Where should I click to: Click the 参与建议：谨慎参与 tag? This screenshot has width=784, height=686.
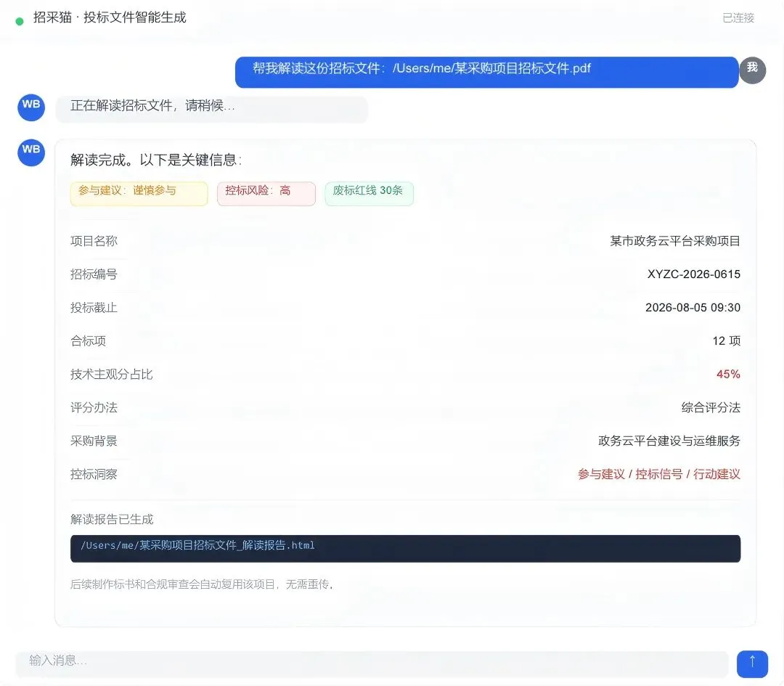pyautogui.click(x=139, y=194)
